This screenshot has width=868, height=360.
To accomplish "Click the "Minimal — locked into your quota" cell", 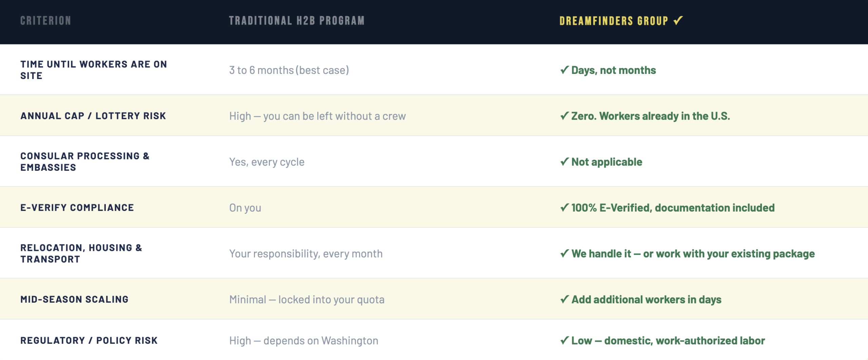I will coord(307,300).
